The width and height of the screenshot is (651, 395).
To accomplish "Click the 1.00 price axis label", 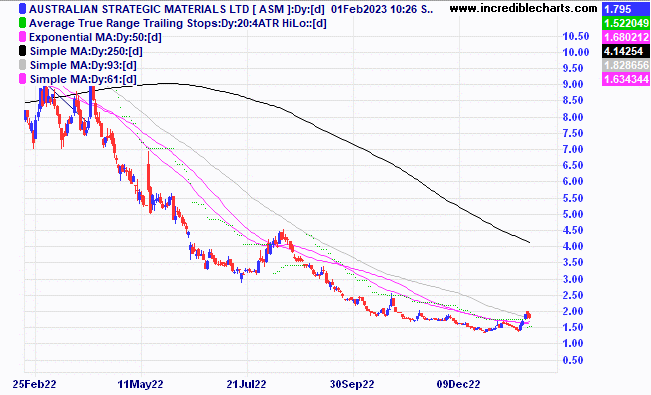I will coord(573,343).
